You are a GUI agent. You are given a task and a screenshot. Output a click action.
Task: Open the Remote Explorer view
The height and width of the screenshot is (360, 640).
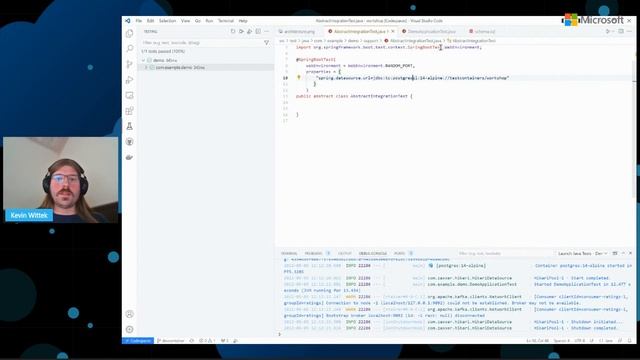129,95
